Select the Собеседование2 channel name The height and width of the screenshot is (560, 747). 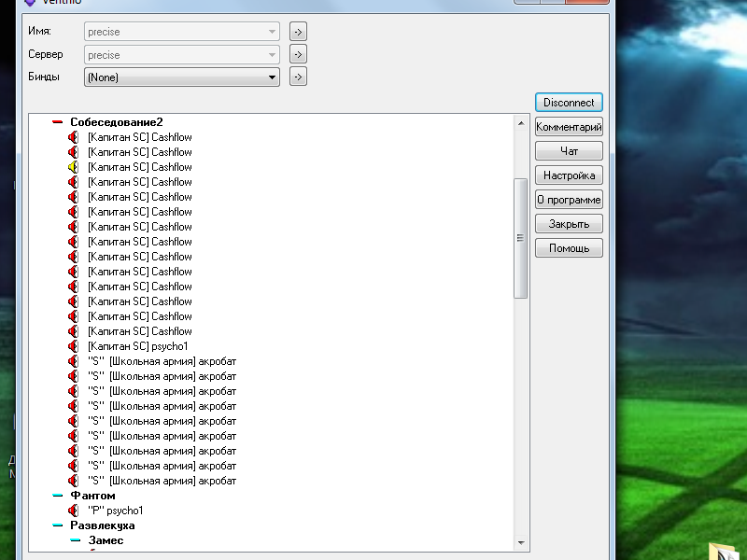point(116,122)
